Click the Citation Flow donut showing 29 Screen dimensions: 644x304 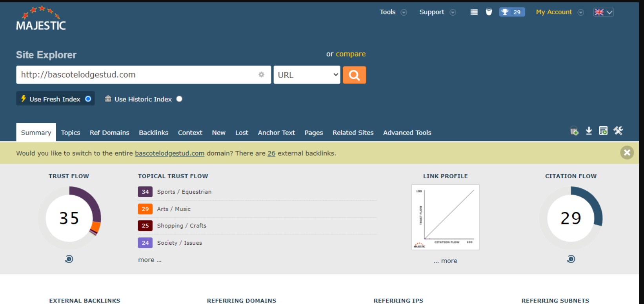click(x=571, y=218)
